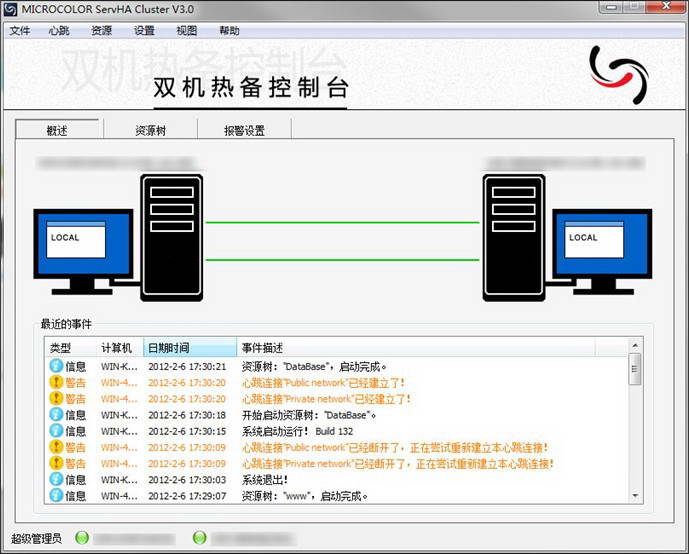Select Public network 已经断开了 event description
The image size is (689, 554).
[x=395, y=448]
